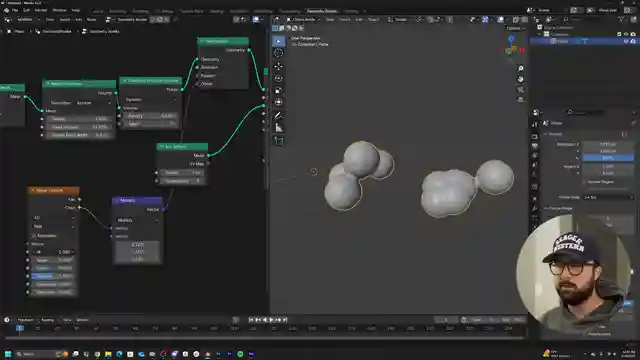
Task: Collapse the Noise Texture node
Action: pos(33,191)
